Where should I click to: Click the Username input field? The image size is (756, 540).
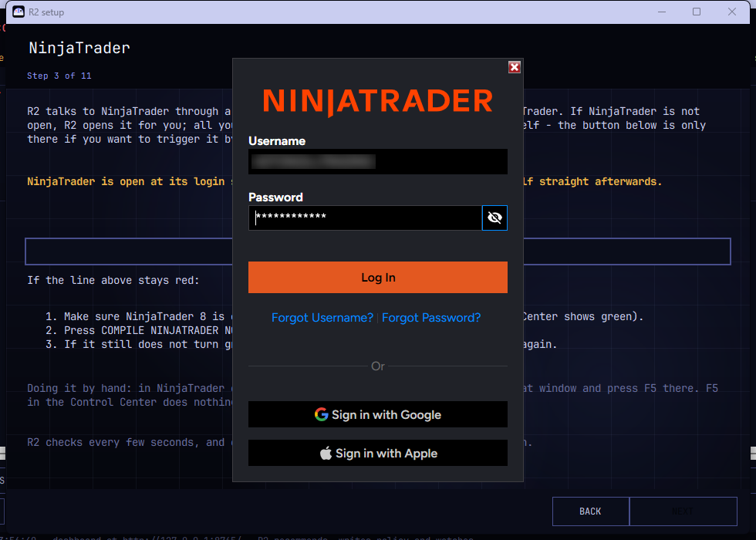pos(377,161)
